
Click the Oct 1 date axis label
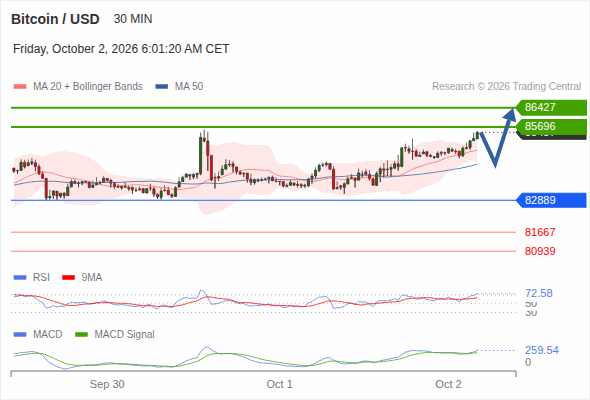[280, 384]
